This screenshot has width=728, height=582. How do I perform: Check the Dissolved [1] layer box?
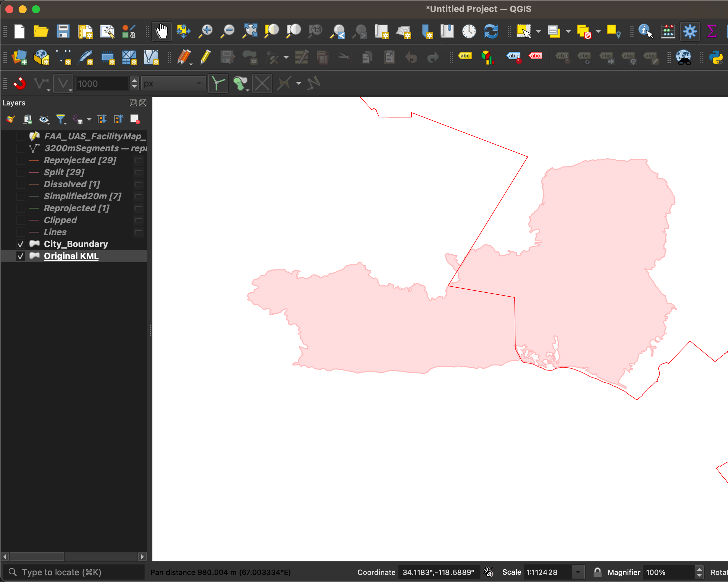coord(21,184)
